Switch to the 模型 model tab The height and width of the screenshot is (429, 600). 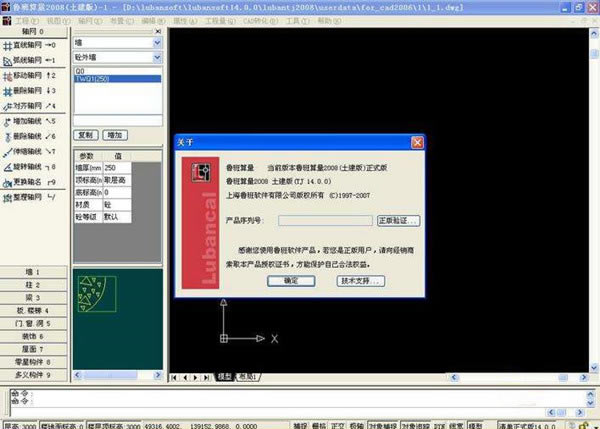click(224, 376)
